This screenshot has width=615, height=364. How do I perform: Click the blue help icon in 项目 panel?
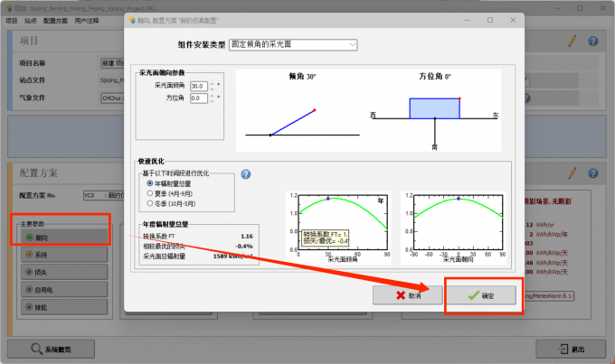pyautogui.click(x=593, y=42)
